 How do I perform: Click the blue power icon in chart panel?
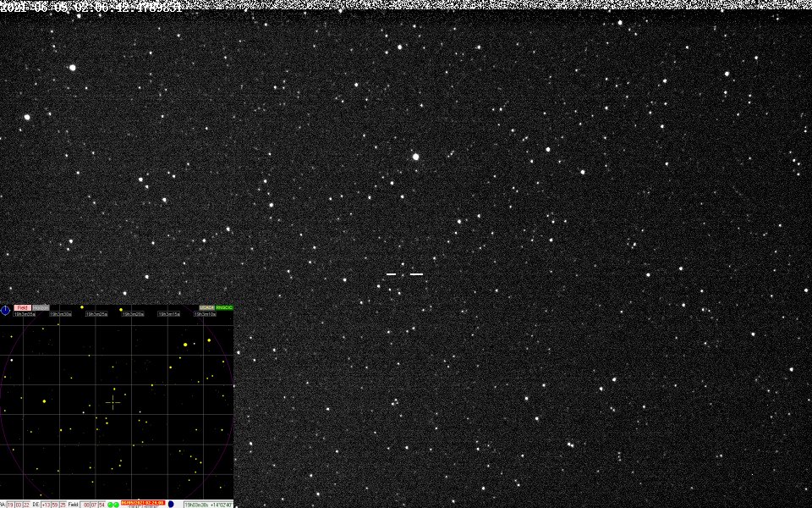(x=5, y=310)
